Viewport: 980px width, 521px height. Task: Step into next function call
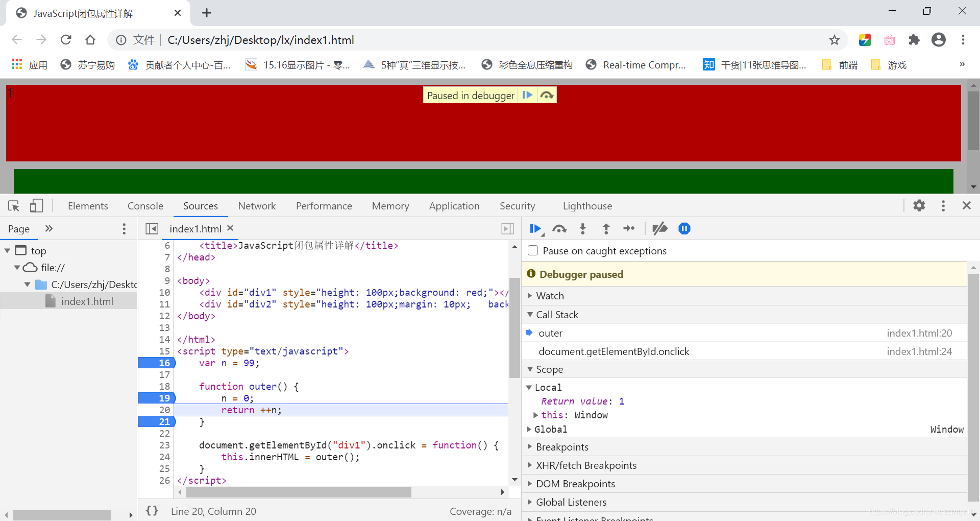583,229
